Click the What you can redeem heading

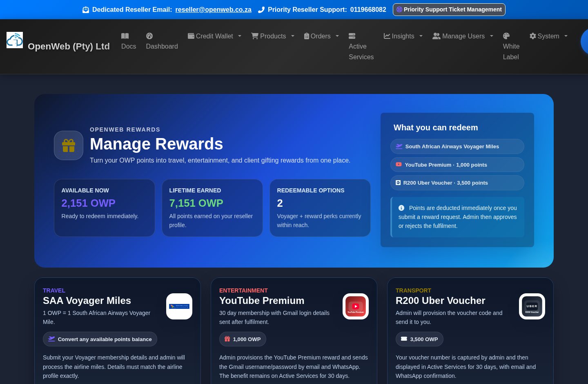(436, 127)
